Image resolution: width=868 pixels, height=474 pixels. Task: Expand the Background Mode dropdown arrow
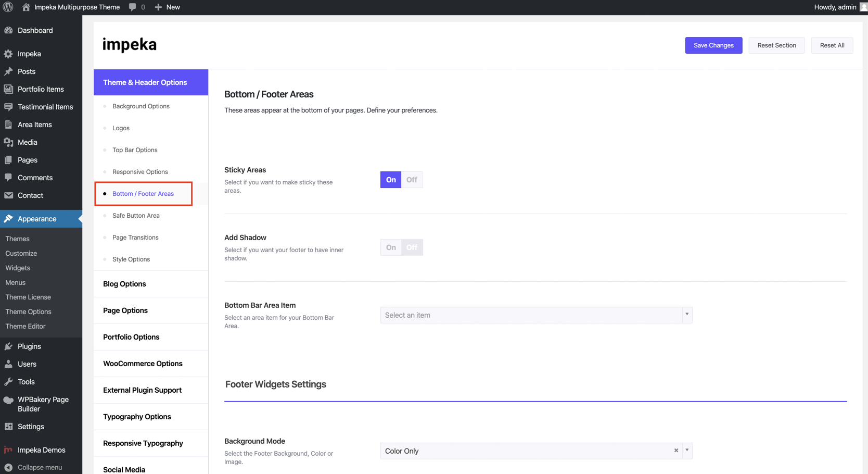point(687,451)
